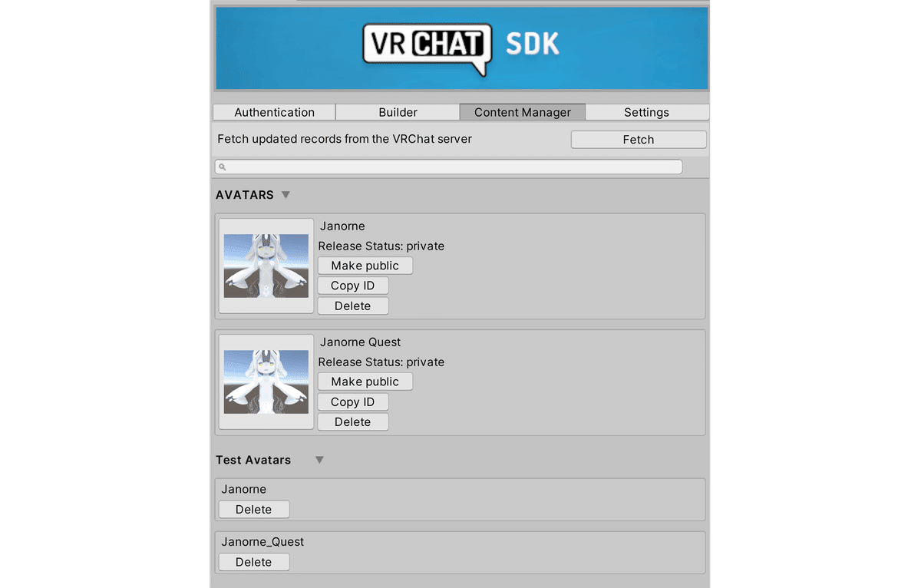
Task: Collapse the AVATARS section triangle
Action: click(x=286, y=195)
